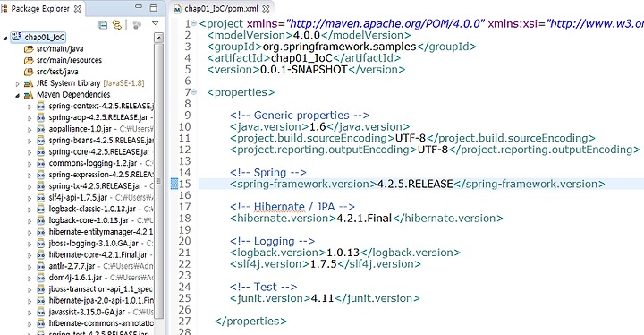Open Package Explorer view menu arrow

click(x=156, y=24)
